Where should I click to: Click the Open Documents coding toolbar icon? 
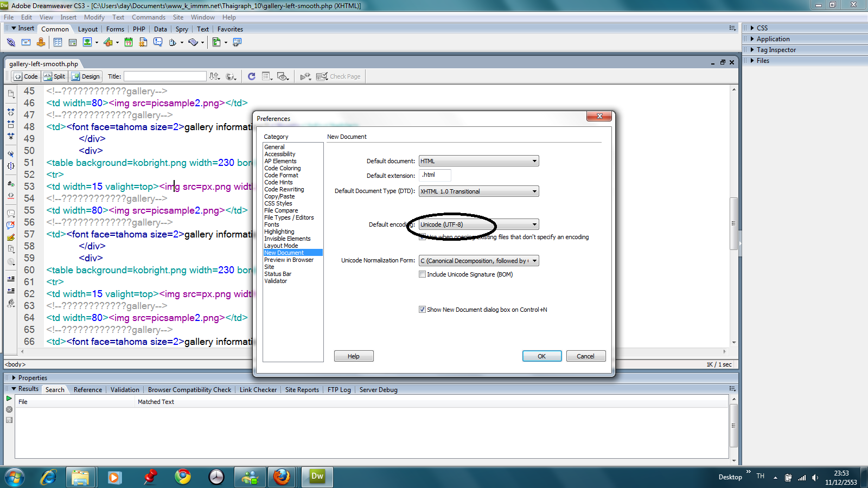11,93
